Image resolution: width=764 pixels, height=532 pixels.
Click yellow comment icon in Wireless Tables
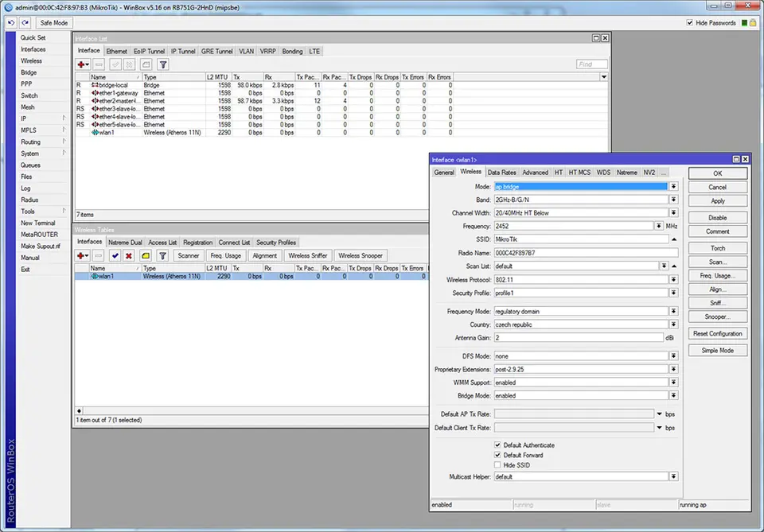(145, 256)
